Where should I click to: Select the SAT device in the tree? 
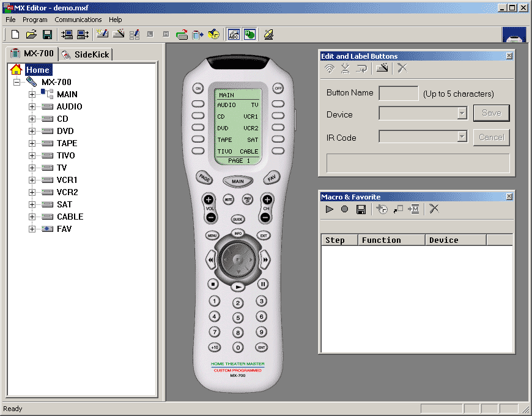tap(64, 204)
